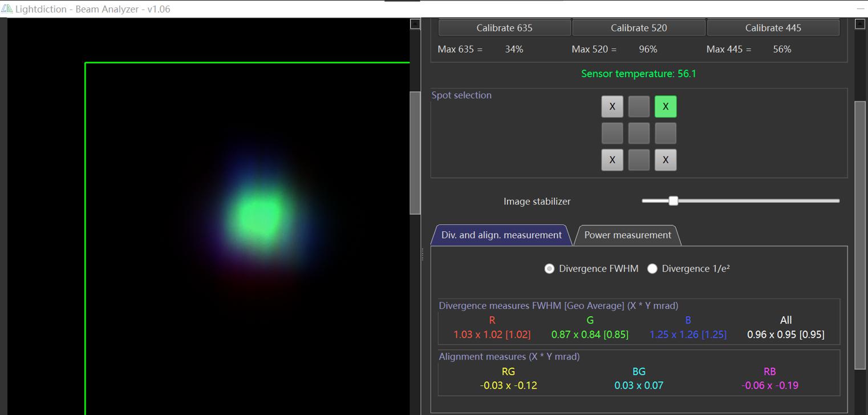Click the green value "0.87 x 0.84 [0.85]"
868x415 pixels.
pos(590,335)
